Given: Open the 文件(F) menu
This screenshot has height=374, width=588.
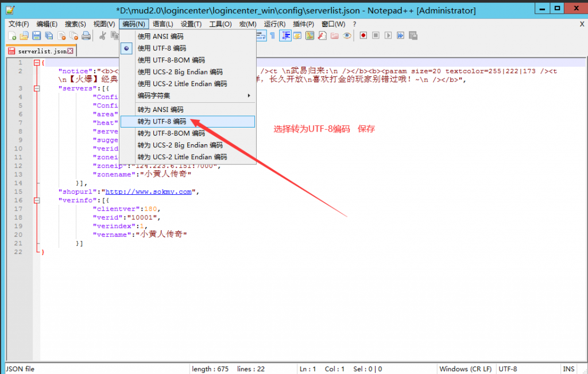Looking at the screenshot, I should [19, 24].
